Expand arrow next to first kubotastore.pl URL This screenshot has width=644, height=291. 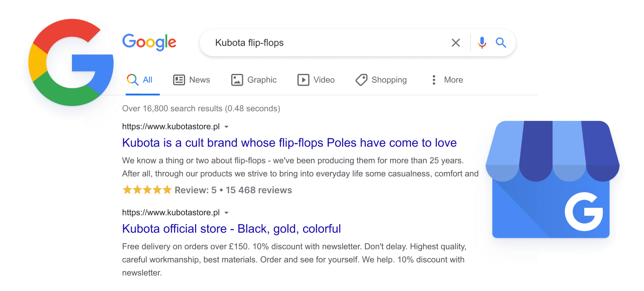tap(227, 127)
